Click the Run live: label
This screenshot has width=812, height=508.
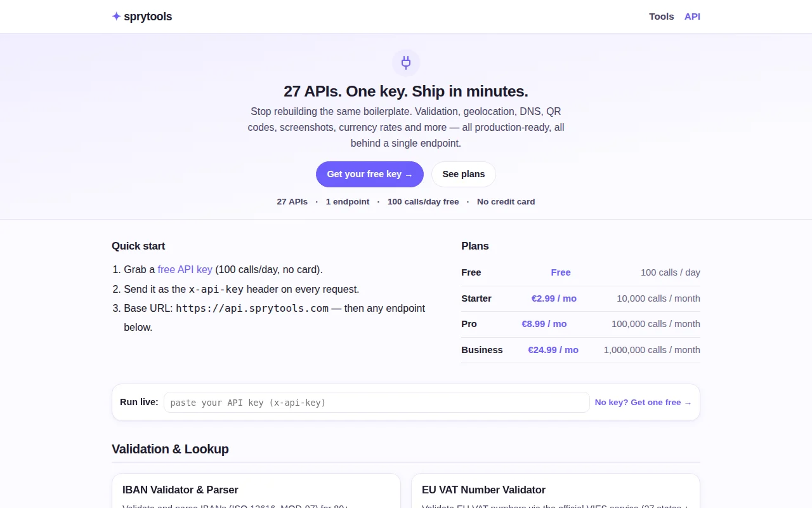[139, 402]
